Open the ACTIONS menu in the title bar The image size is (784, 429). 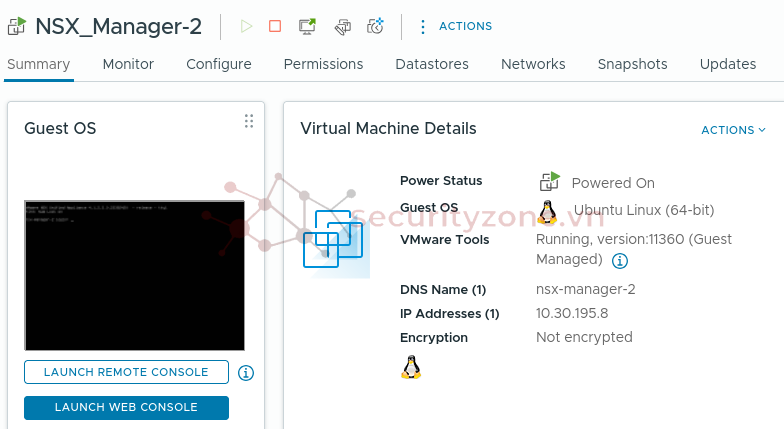coord(455,26)
